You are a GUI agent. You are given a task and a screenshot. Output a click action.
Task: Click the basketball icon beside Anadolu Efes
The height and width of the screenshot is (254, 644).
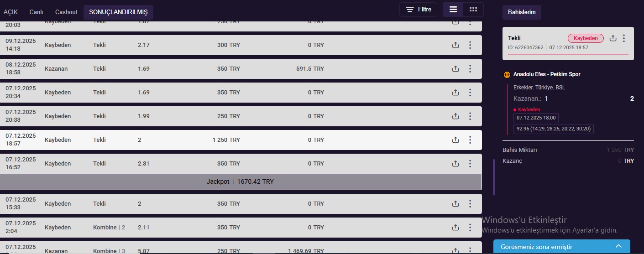[x=507, y=74]
